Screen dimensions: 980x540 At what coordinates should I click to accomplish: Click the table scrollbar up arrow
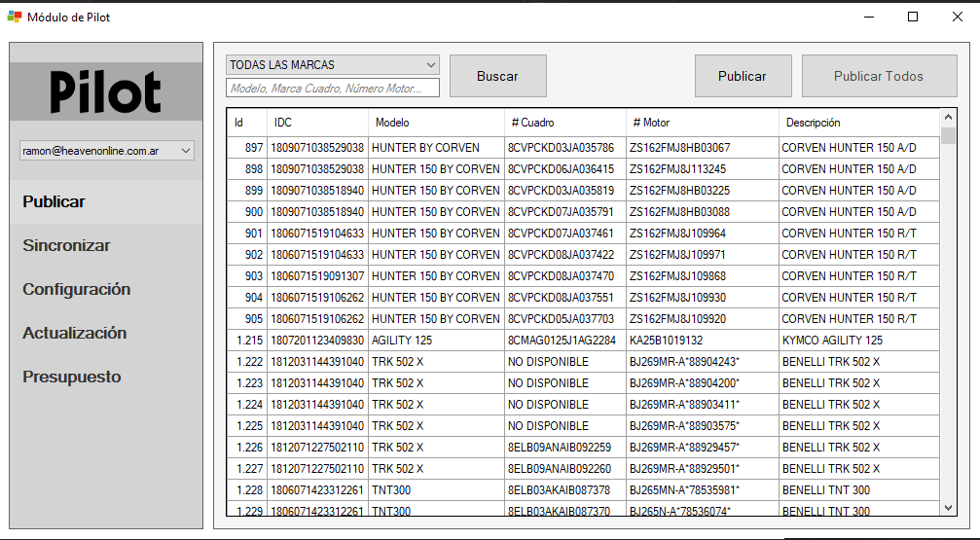pos(948,118)
